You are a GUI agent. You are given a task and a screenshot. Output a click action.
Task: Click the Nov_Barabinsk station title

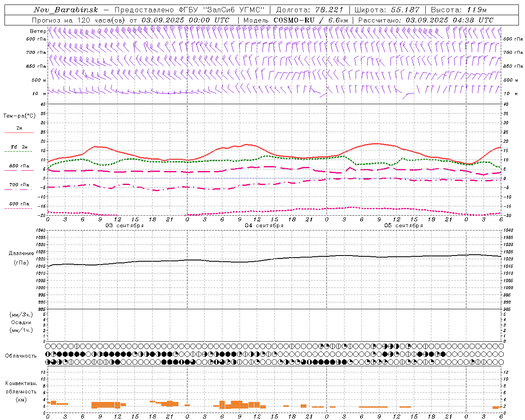(66, 10)
